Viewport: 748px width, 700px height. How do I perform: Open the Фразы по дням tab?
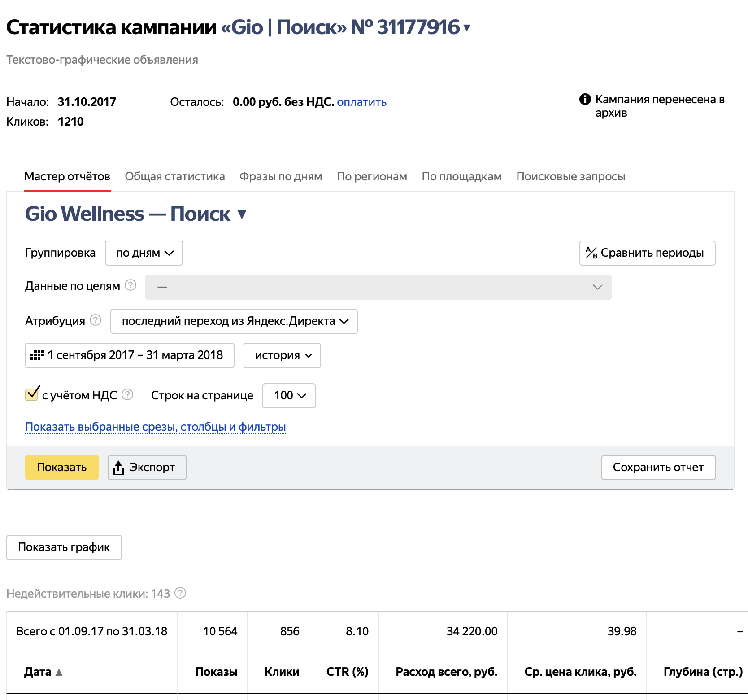click(x=281, y=176)
